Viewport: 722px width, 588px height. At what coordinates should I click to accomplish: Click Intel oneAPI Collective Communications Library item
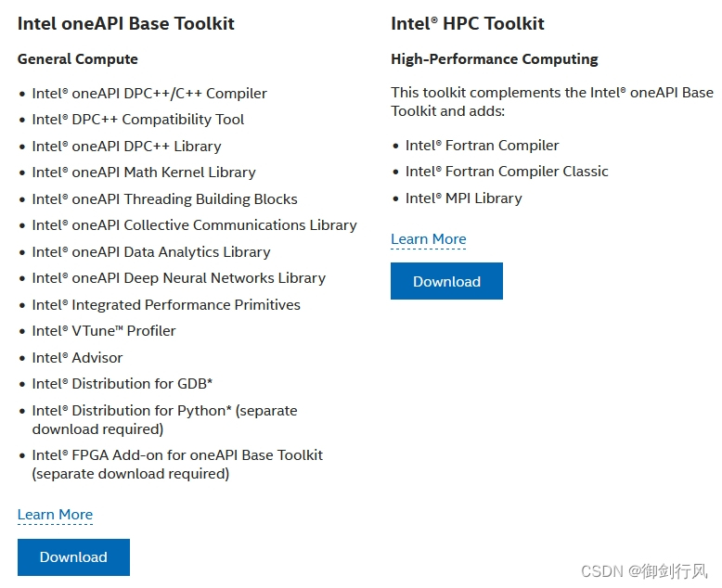point(194,225)
